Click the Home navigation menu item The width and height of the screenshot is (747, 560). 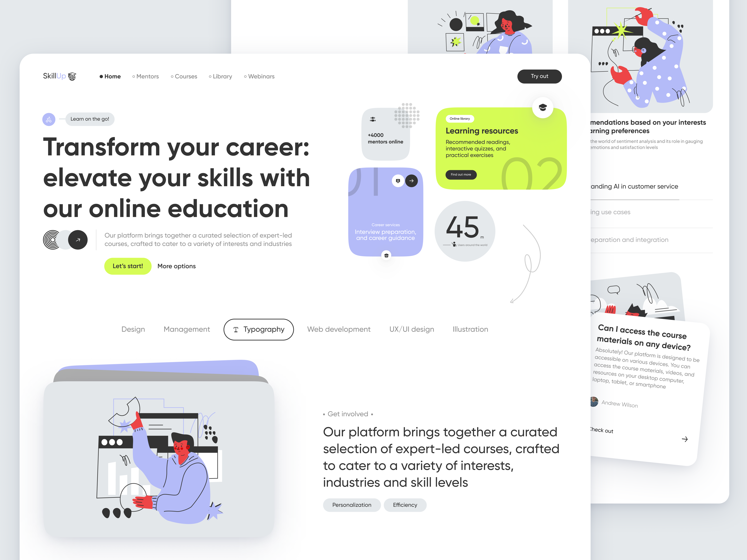[x=112, y=76]
